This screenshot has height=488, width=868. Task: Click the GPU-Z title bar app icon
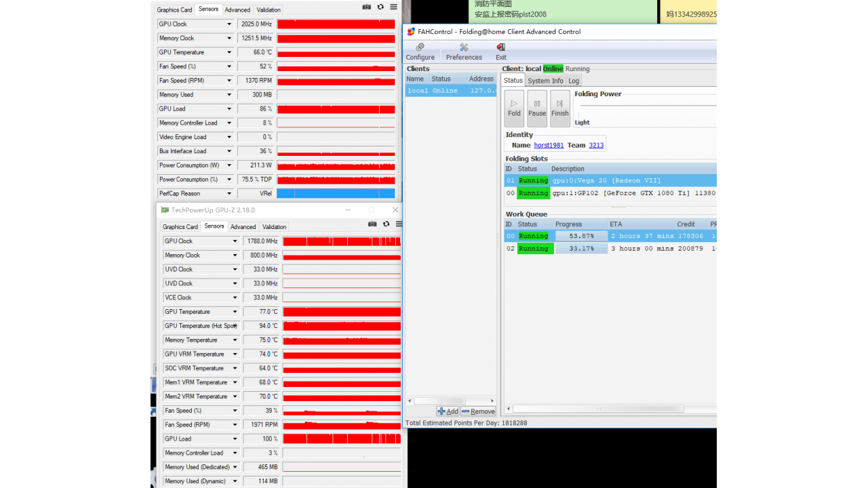(165, 210)
